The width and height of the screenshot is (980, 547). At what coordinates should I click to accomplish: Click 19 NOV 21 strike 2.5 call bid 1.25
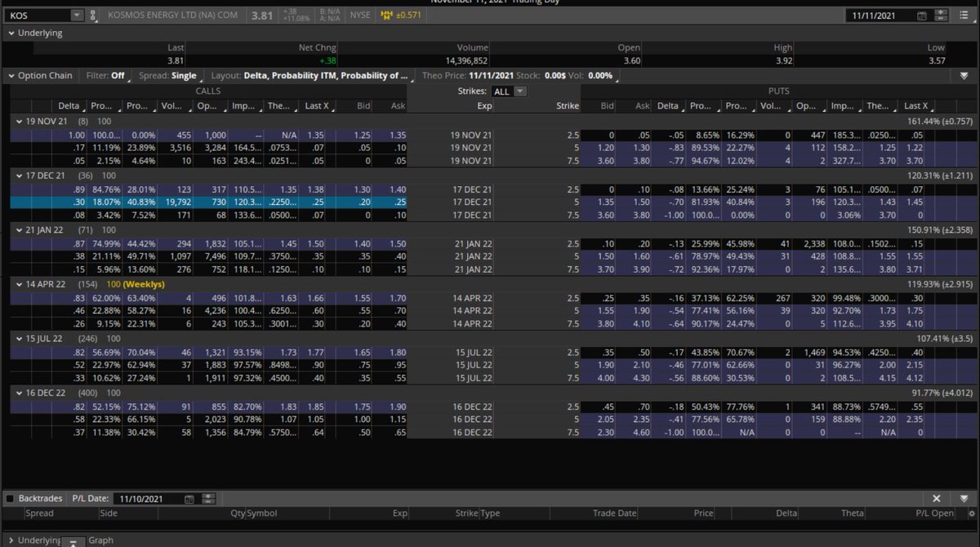coord(362,135)
